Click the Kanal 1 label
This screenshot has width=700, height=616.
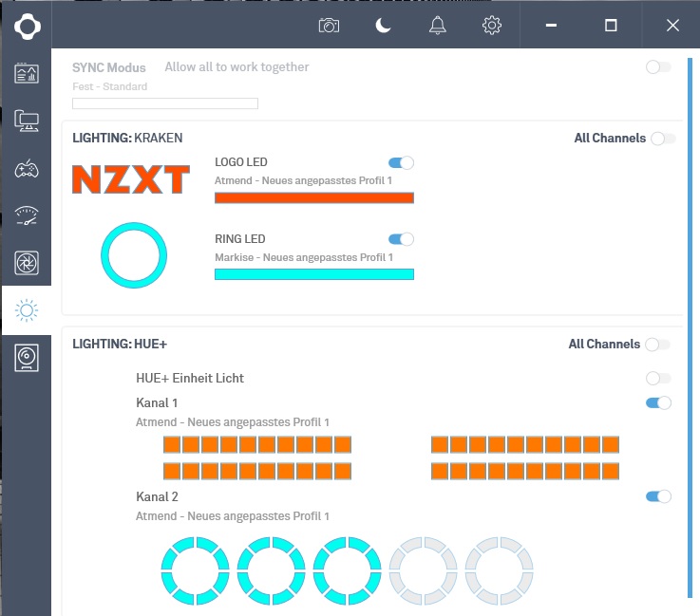pyautogui.click(x=157, y=402)
